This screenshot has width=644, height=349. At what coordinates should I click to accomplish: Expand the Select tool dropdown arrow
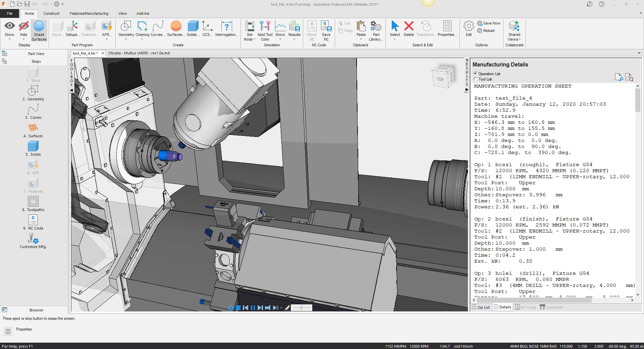395,39
